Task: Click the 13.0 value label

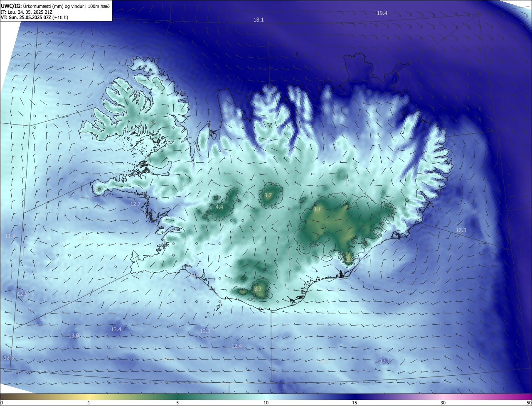Action: pos(74,335)
